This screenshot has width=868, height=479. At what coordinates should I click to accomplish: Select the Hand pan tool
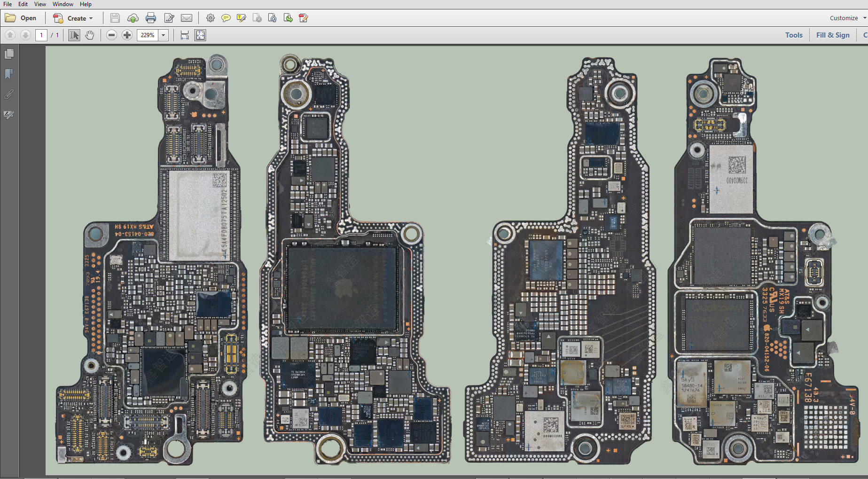tap(90, 35)
